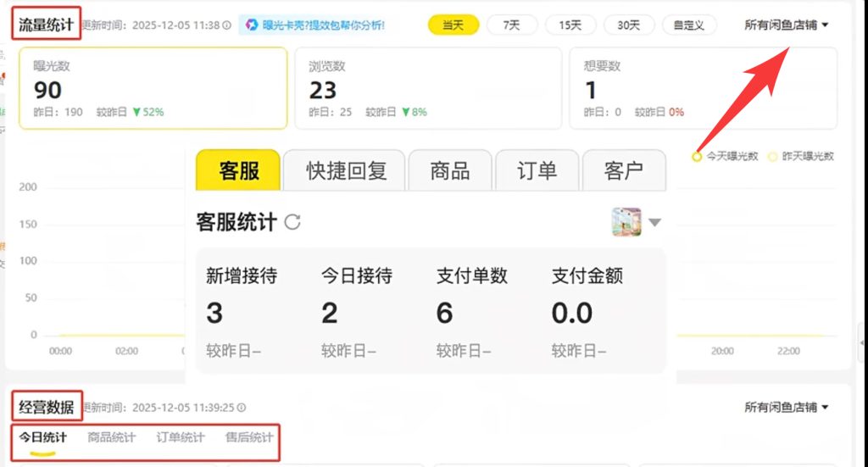This screenshot has height=467, width=868.
Task: Click the 新增接待 value 3
Action: click(214, 314)
